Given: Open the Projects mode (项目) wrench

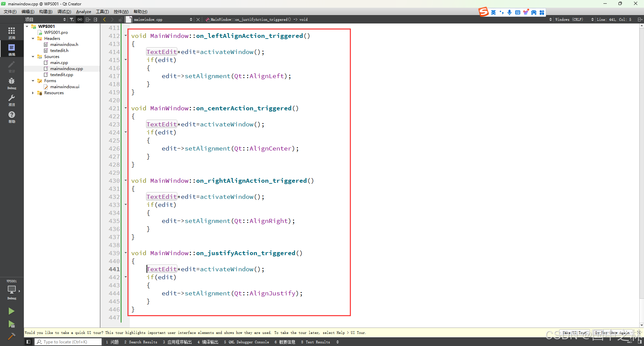Looking at the screenshot, I should point(12,100).
